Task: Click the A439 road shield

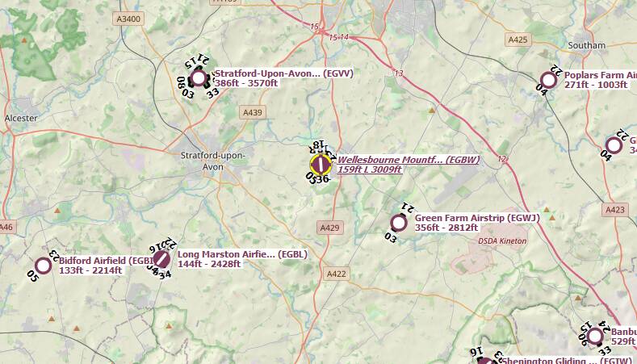Action: [x=252, y=112]
